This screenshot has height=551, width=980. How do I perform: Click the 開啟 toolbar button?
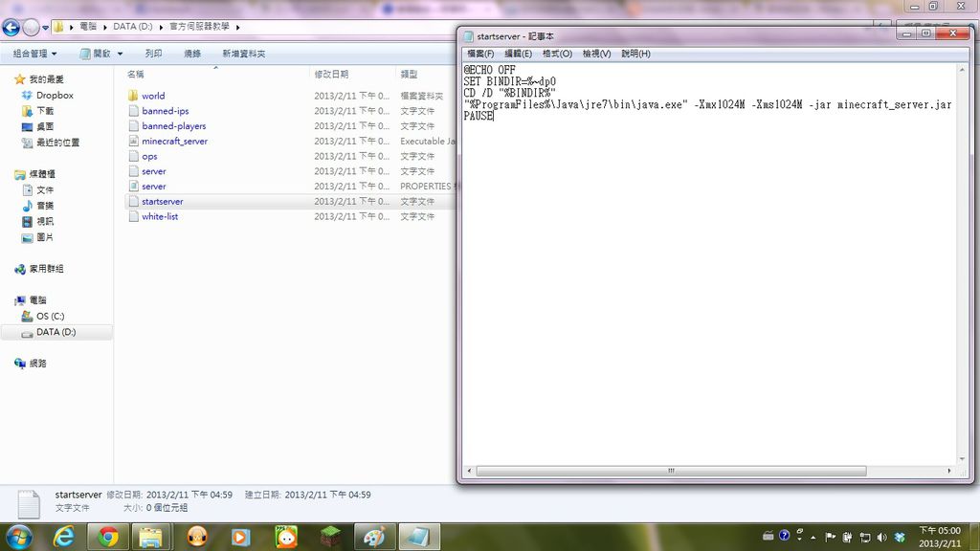click(x=96, y=54)
